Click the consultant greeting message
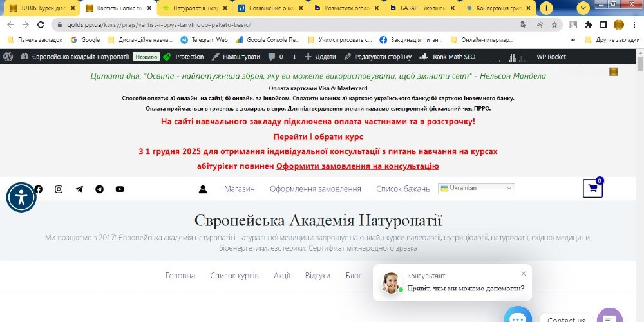The height and width of the screenshot is (322, 644). 466,289
